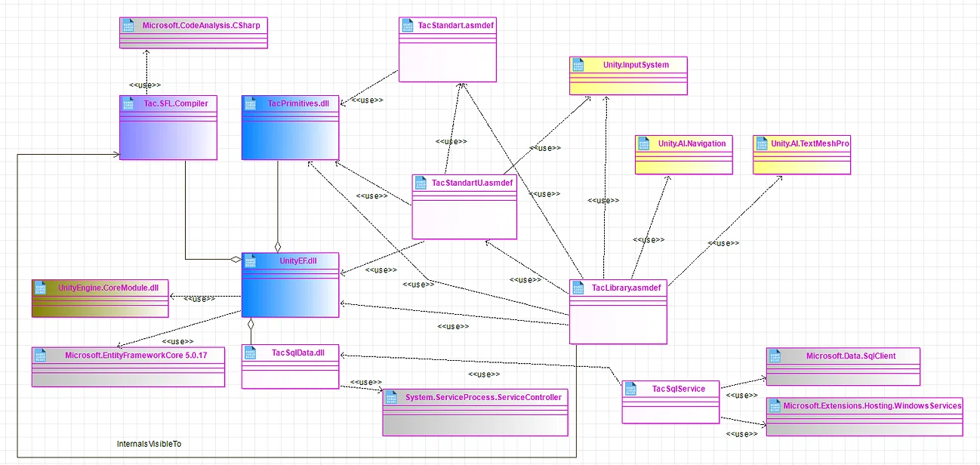Viewport: 980px width, 465px height.
Task: Select the Unity.AI.TextMeshPro title text
Action: pyautogui.click(x=810, y=143)
